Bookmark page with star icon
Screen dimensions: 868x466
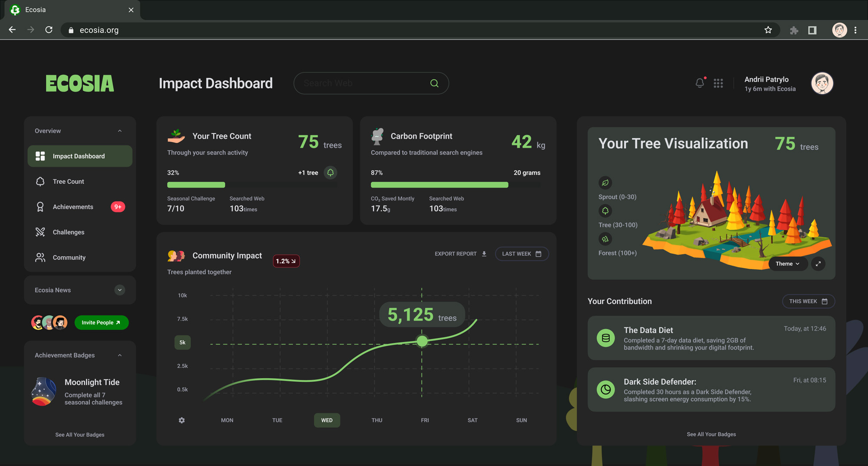tap(768, 30)
